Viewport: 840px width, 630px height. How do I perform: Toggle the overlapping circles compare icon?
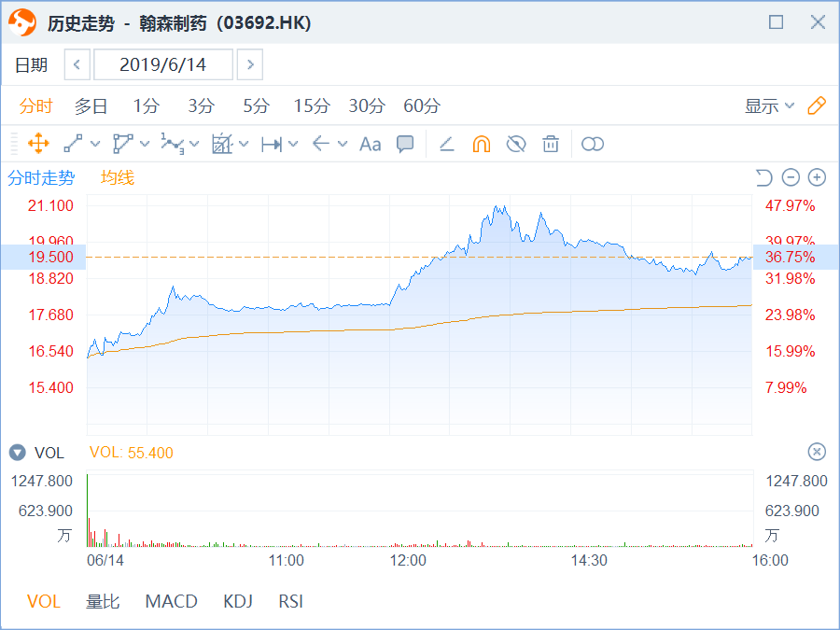(x=593, y=144)
